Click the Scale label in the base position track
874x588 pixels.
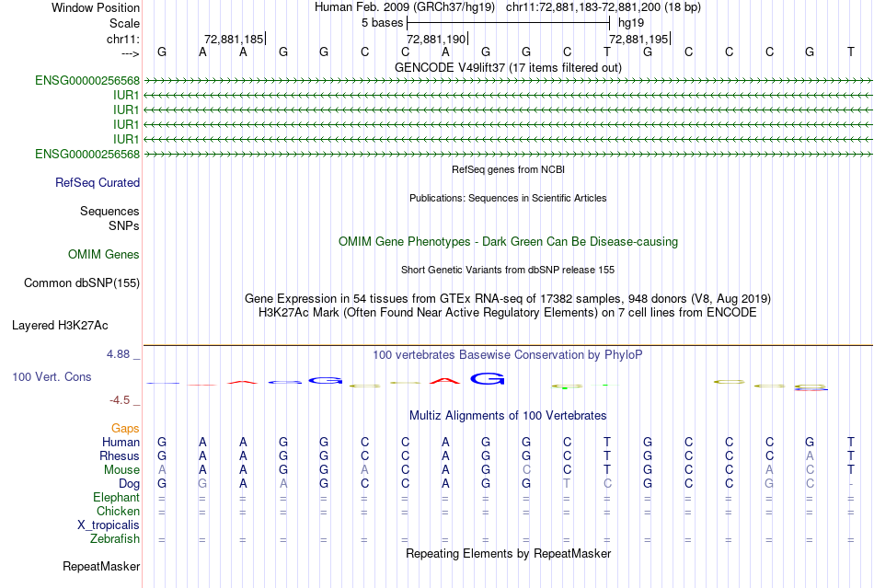[124, 23]
